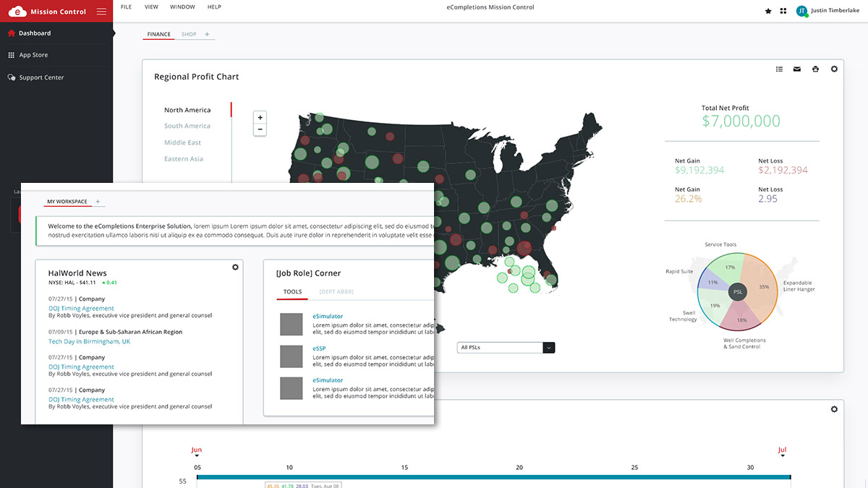Click the PSL center of the pie chart

[738, 292]
